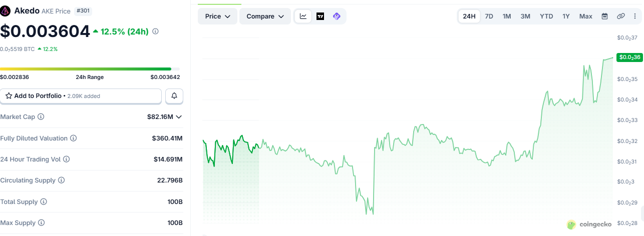
Task: Click the $0.003642 range high value
Action: pyautogui.click(x=165, y=77)
